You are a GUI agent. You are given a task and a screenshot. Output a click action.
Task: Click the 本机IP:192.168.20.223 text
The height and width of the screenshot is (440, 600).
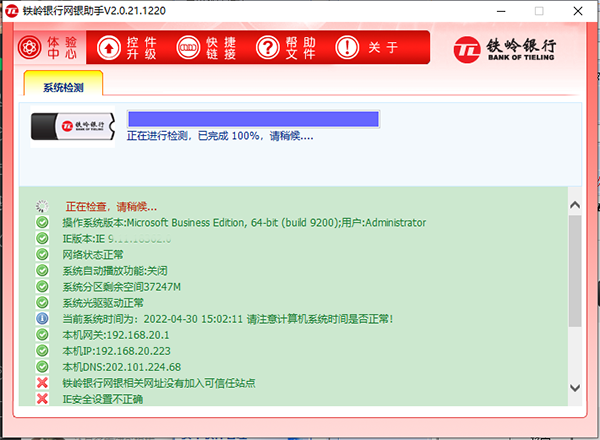coord(116,351)
